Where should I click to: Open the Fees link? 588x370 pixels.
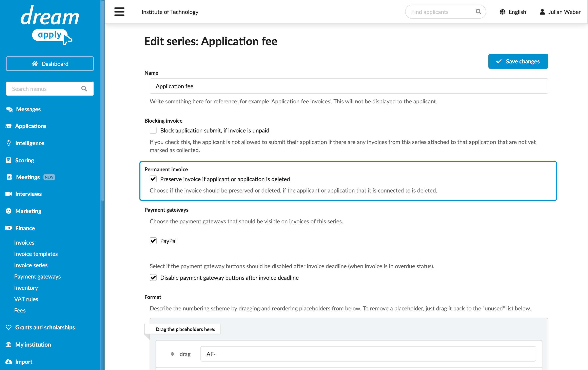[20, 310]
